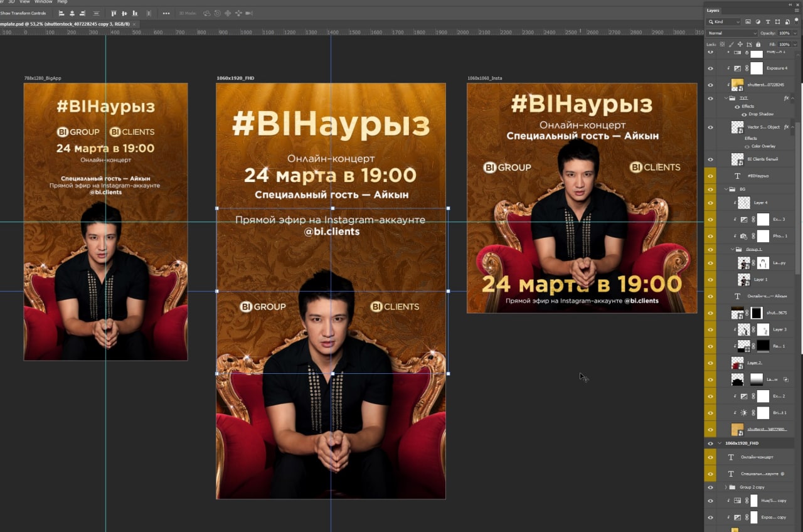The width and height of the screenshot is (803, 532).
Task: Click the 3D pan mode icon
Action: (227, 13)
